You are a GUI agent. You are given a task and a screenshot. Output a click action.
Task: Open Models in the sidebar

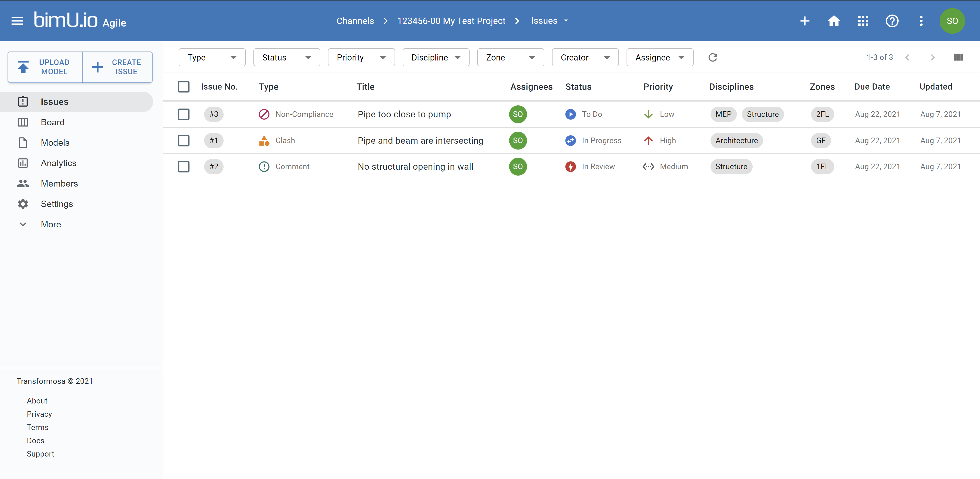coord(77,143)
